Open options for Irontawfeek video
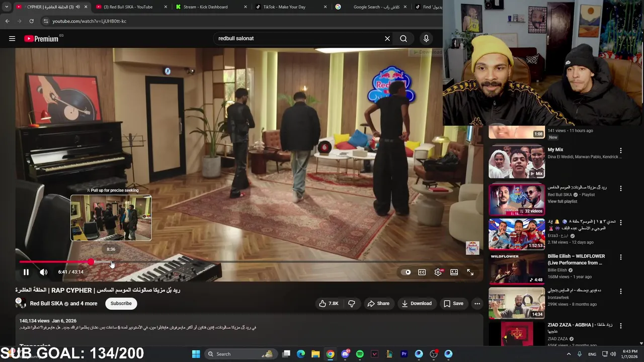644x362 pixels. tap(620, 291)
